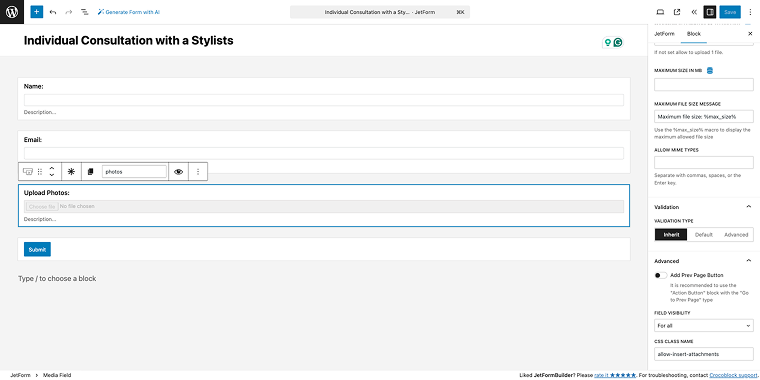Open the command palette title bar
Image resolution: width=760 pixels, height=380 pixels.
[380, 12]
